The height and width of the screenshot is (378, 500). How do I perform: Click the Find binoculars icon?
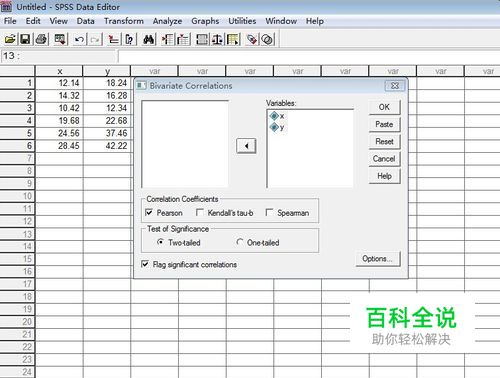[x=149, y=40]
